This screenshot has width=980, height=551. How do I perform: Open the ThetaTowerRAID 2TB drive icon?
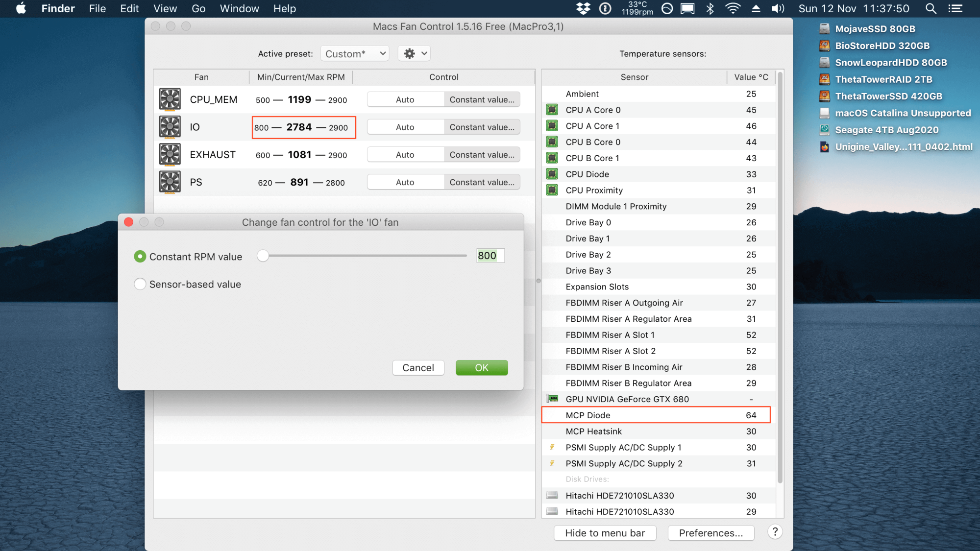(825, 79)
